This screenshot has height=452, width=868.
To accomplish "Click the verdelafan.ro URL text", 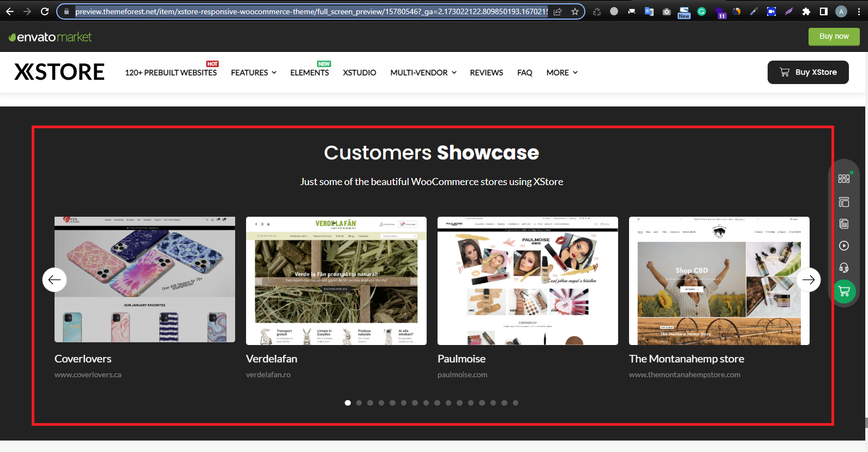I will point(268,374).
